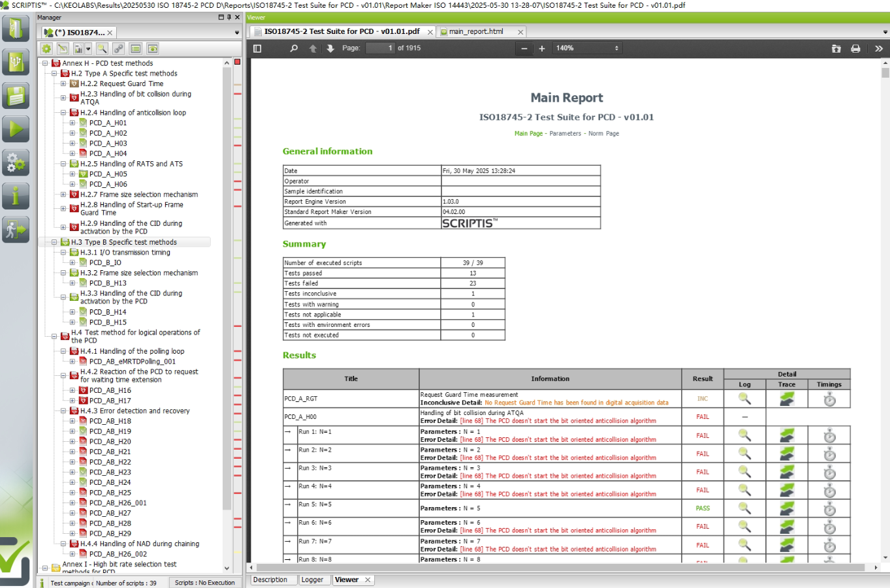Expand the H.2.2 Request Guard Time node
890x588 pixels.
[x=63, y=84]
